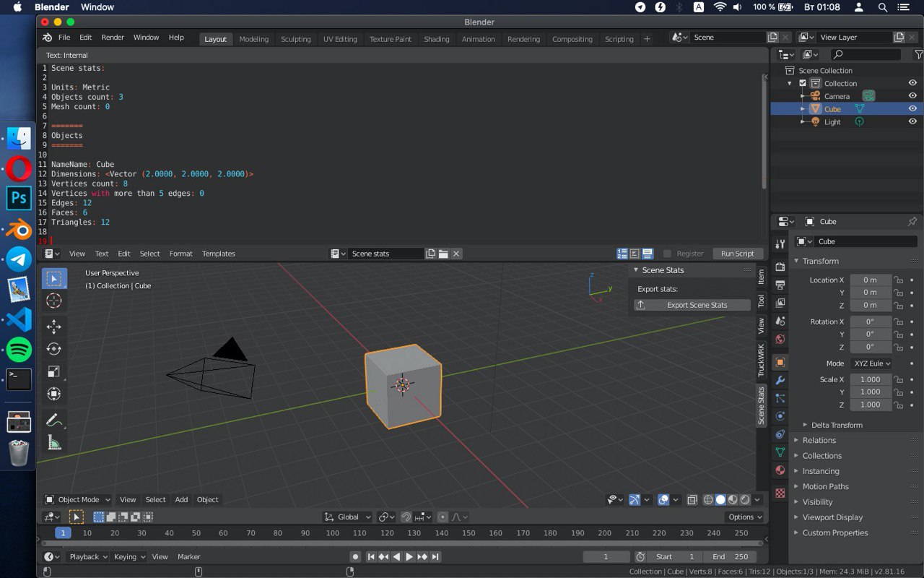
Task: Play the animation forward
Action: (409, 556)
